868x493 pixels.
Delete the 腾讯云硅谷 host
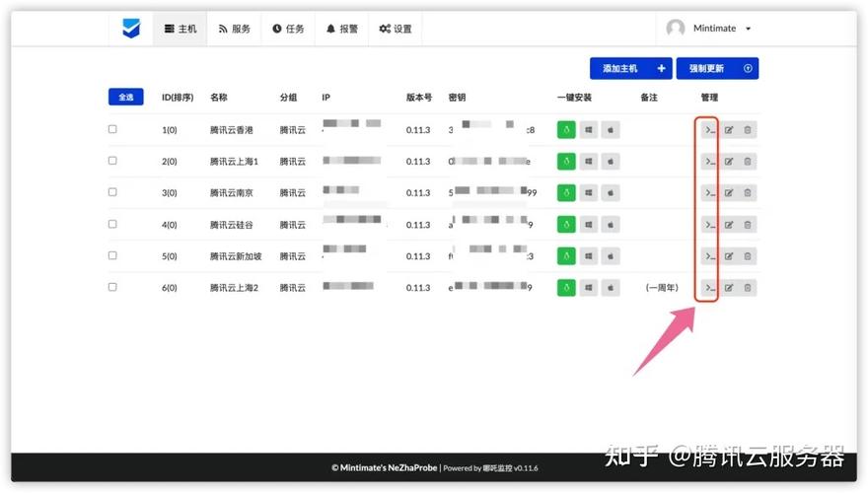point(748,225)
